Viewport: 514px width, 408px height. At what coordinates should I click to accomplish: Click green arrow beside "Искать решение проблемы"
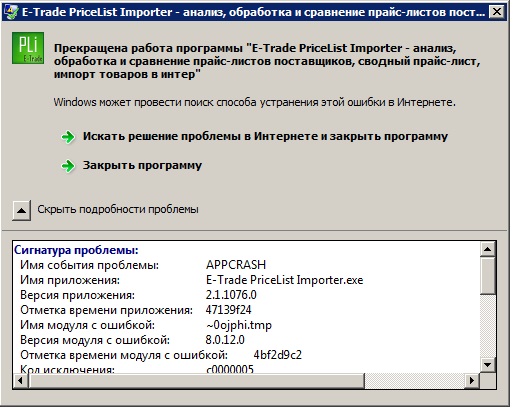68,137
